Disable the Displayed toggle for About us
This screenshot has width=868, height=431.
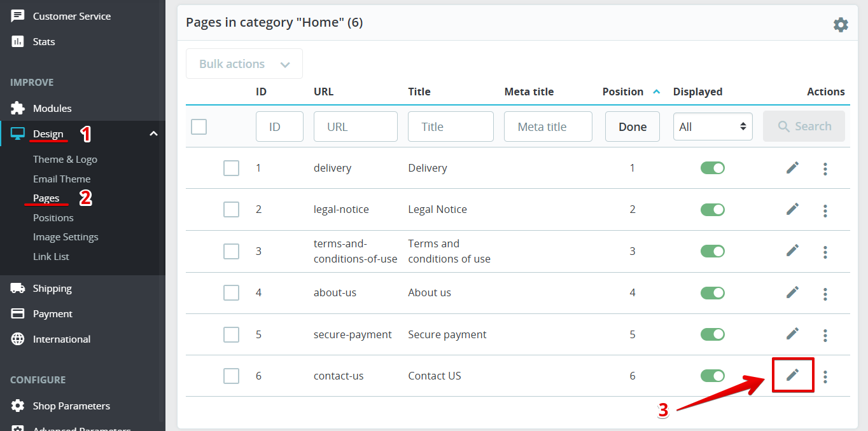coord(712,292)
